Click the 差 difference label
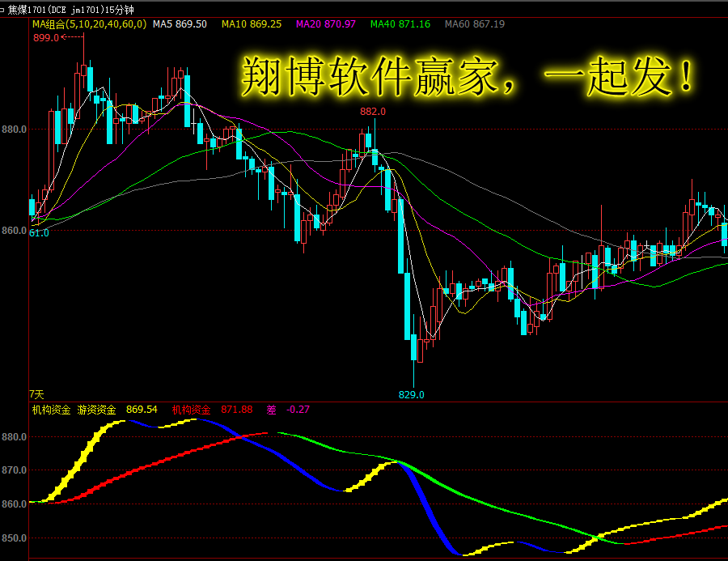Viewport: 728px width, 561px height. [271, 410]
